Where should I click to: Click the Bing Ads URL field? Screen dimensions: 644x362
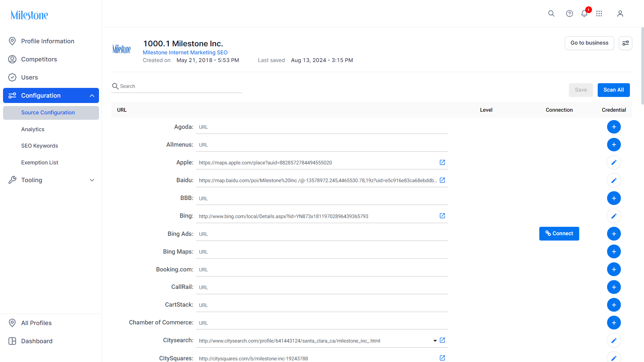[322, 234]
